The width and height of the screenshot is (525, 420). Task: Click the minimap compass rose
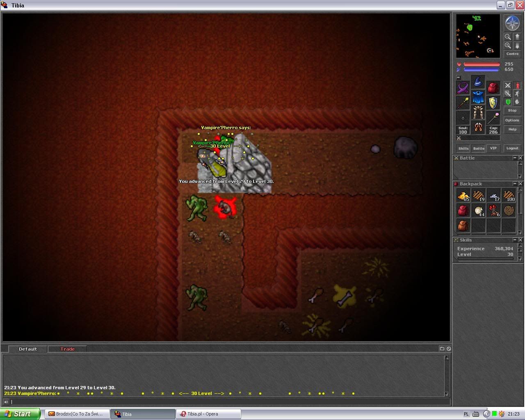pyautogui.click(x=512, y=23)
